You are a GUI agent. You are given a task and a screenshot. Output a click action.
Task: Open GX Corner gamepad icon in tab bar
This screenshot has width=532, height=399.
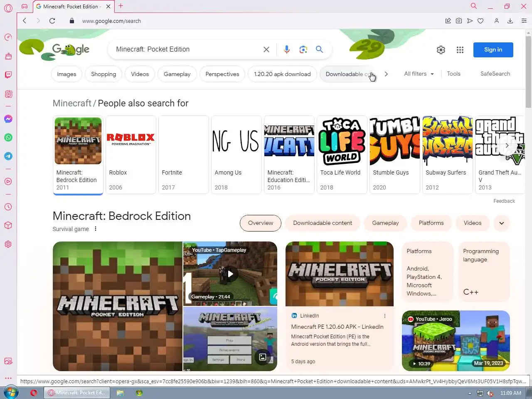25,6
